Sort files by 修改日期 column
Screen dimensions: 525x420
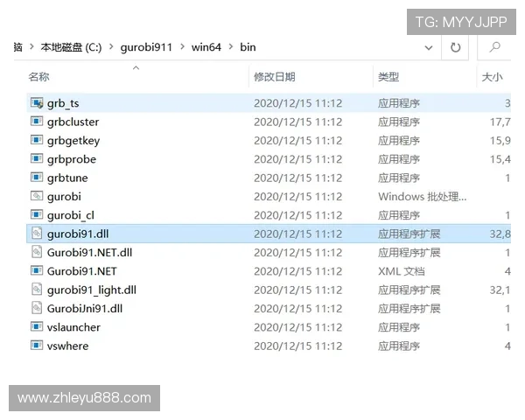(x=275, y=77)
